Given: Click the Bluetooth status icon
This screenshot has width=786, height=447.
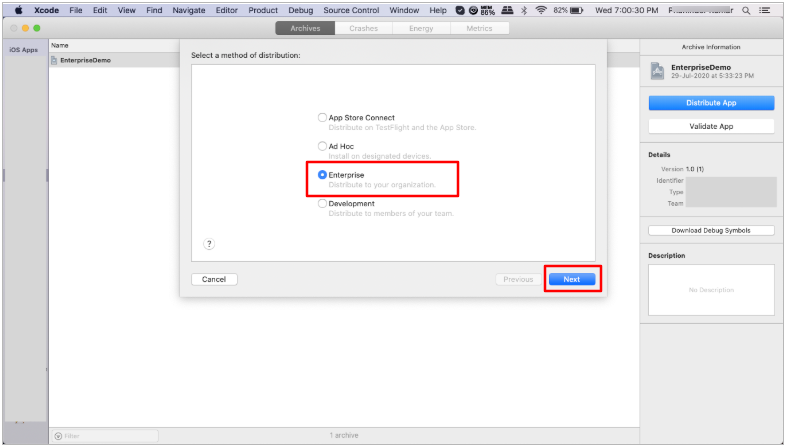Looking at the screenshot, I should [x=524, y=10].
